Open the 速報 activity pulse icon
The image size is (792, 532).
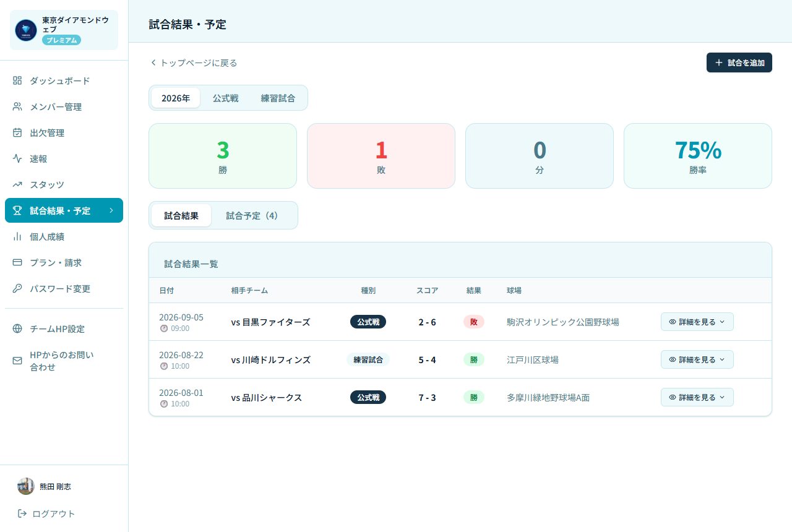pos(17,159)
